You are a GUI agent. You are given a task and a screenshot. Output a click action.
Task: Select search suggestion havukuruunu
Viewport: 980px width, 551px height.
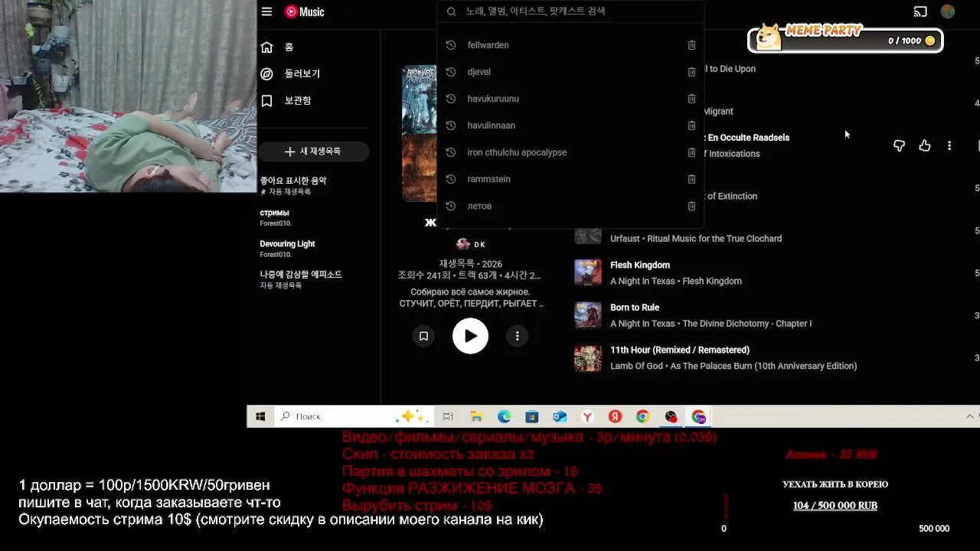[493, 99]
